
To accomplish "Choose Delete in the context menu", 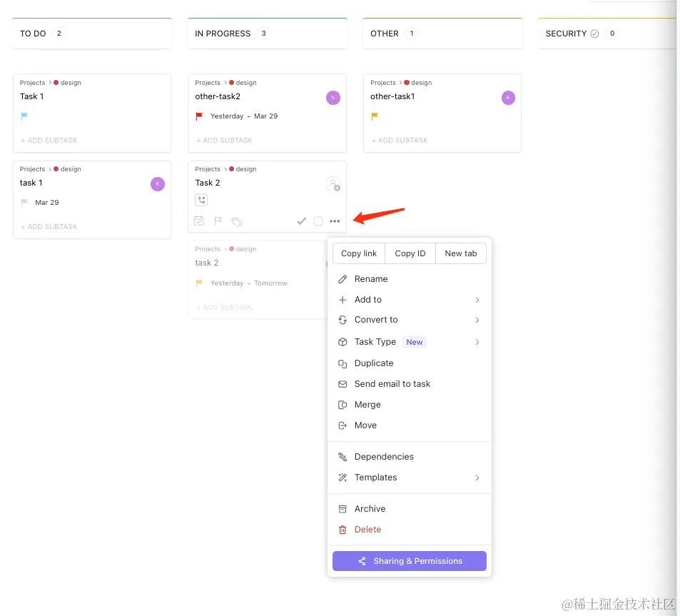I will (410, 530).
